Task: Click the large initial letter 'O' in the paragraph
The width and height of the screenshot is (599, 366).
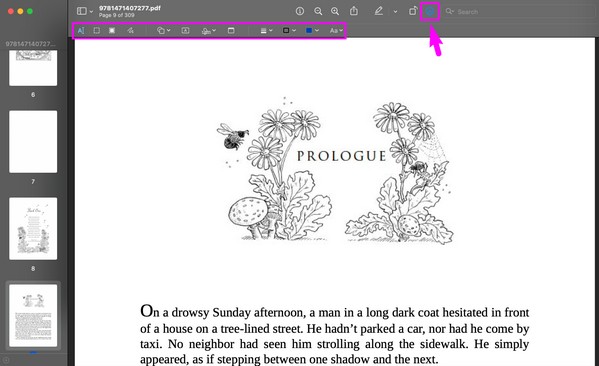Action: [x=147, y=311]
